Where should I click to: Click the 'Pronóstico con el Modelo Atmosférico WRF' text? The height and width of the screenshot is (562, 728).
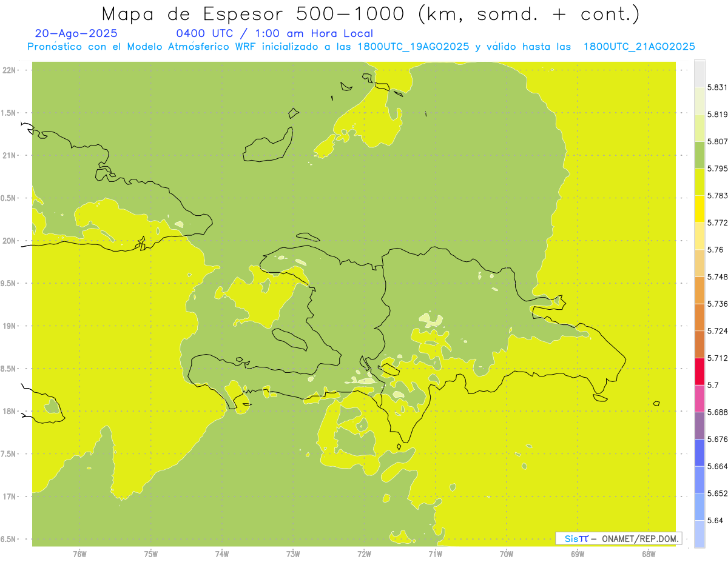click(x=143, y=47)
